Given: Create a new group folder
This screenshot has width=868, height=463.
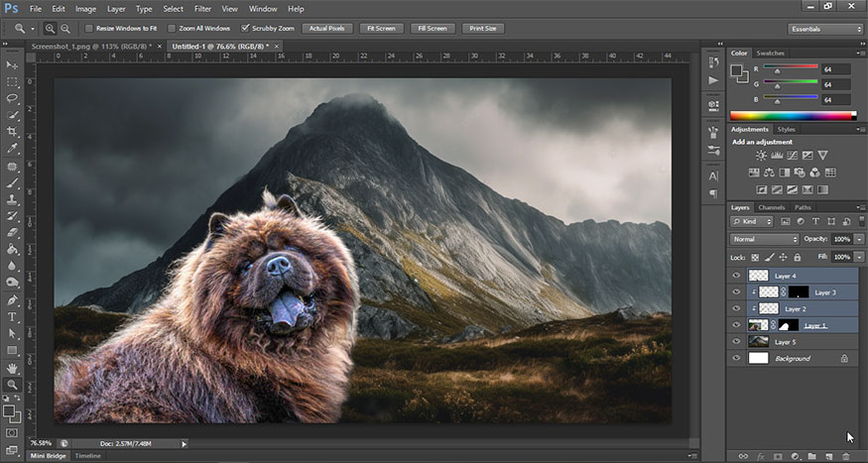Looking at the screenshot, I should point(811,456).
